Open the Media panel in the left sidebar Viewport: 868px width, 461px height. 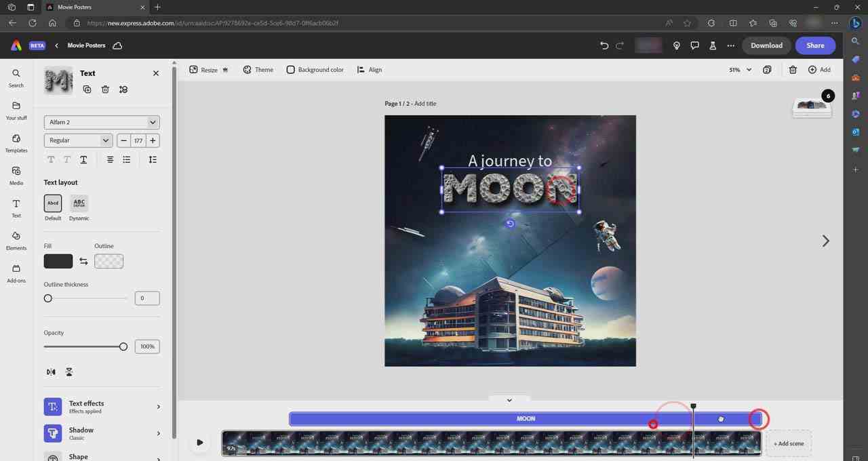tap(16, 176)
